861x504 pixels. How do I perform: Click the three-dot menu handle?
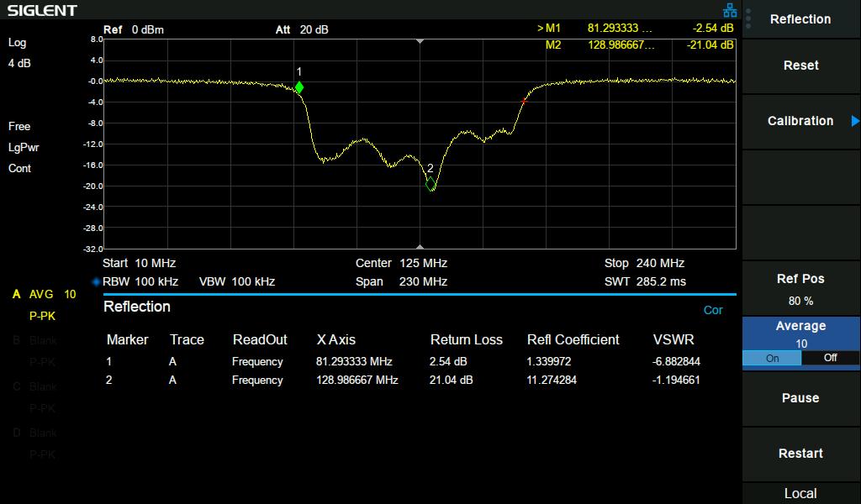click(748, 18)
